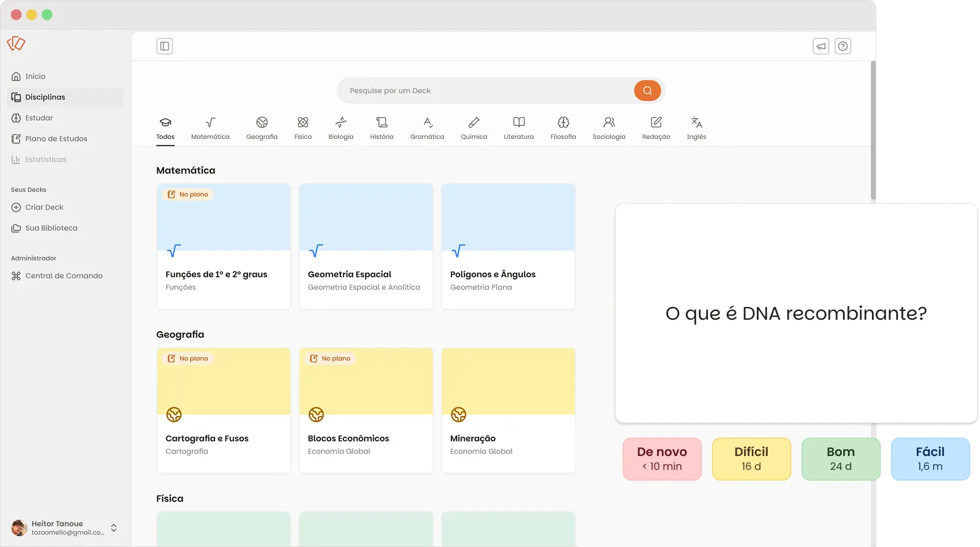980x547 pixels.
Task: Select the Literatura subject tab
Action: click(519, 129)
